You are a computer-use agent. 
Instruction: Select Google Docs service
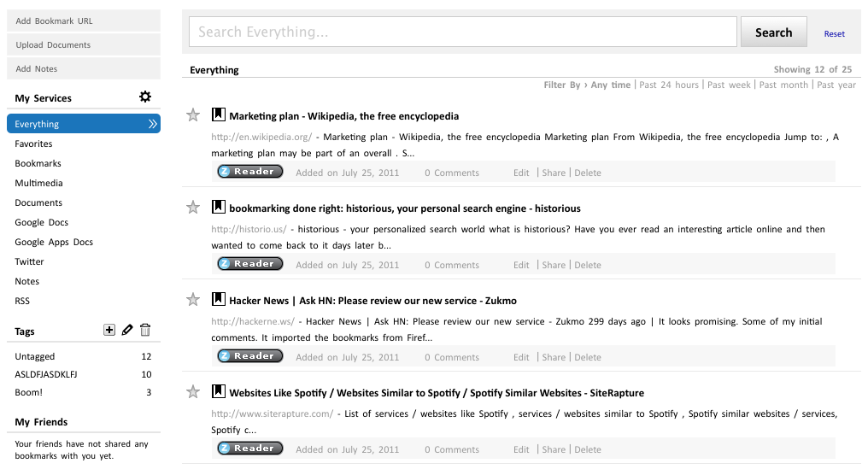point(42,223)
